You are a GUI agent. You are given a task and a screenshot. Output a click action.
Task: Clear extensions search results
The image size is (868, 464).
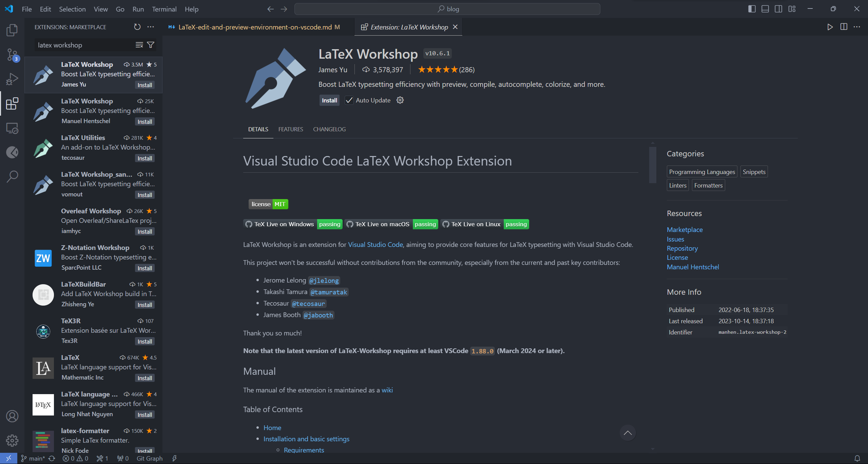coord(139,45)
